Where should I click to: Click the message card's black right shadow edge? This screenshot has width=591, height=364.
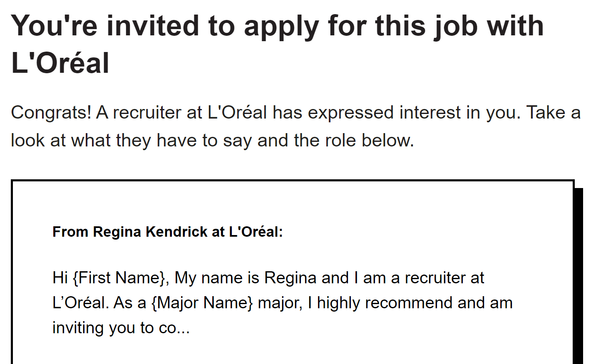tap(579, 275)
